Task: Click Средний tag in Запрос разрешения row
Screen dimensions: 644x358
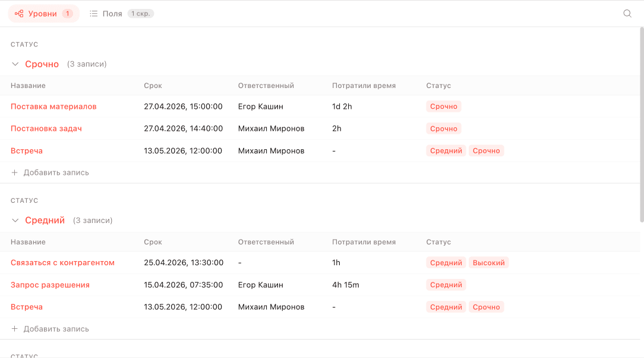Action: tap(446, 285)
